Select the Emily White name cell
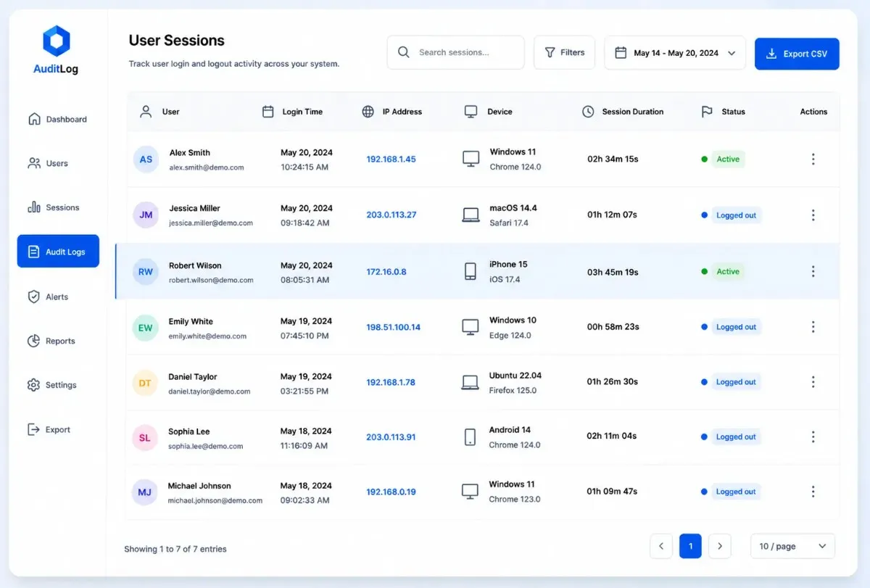This screenshot has width=870, height=588. tap(191, 321)
